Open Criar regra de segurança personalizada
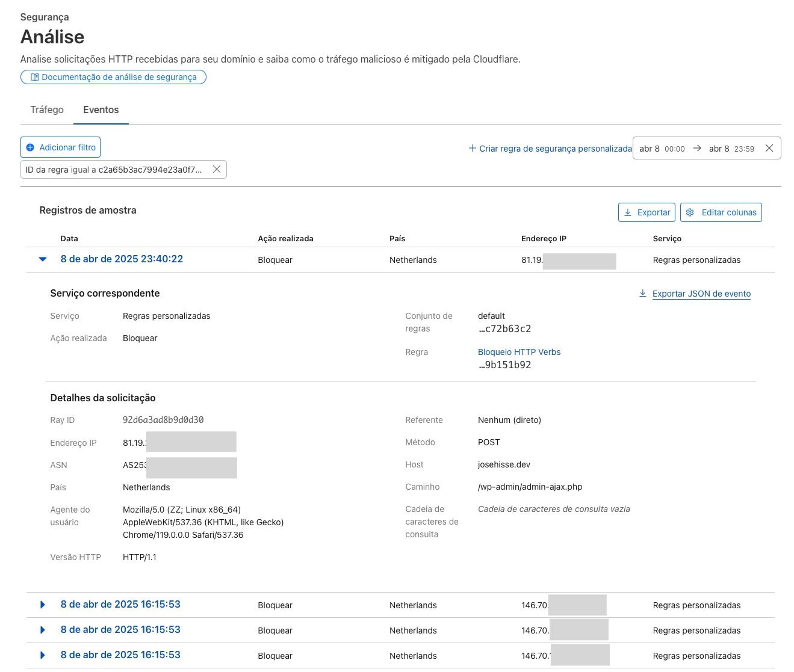 [550, 149]
